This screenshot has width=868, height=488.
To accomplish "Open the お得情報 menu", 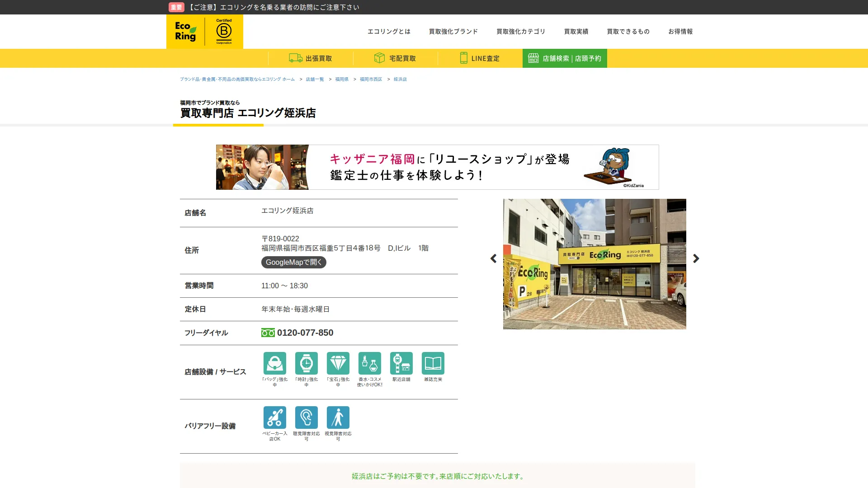I will coord(680,32).
